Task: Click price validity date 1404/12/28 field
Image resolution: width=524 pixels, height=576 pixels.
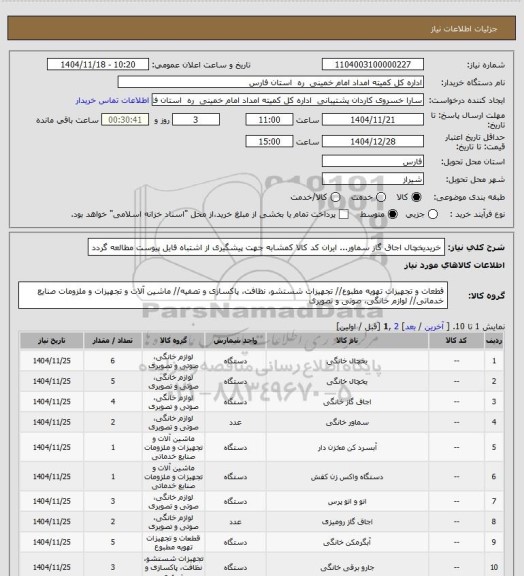Action: 373,141
